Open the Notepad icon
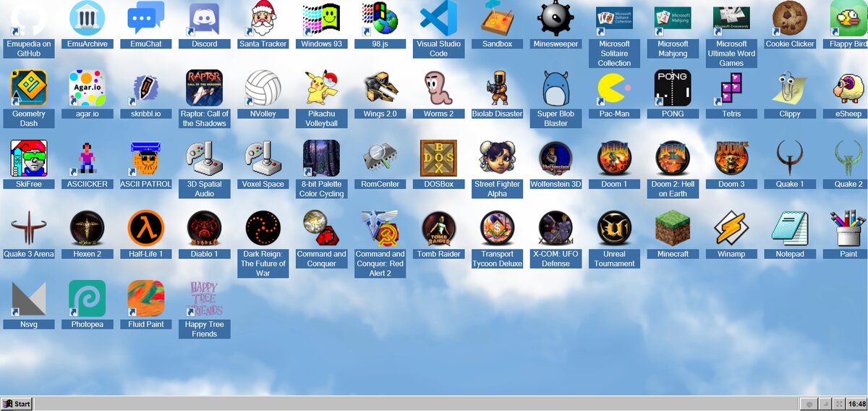The height and width of the screenshot is (411, 868). (x=790, y=228)
